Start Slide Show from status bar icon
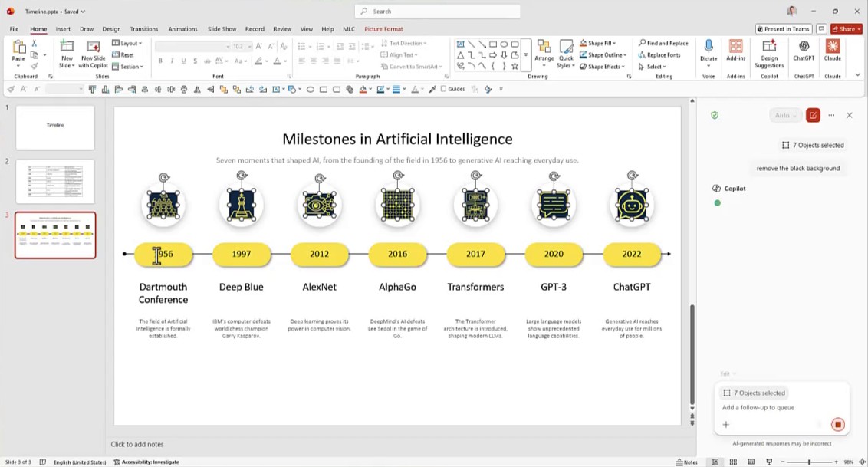This screenshot has height=467, width=868. point(769,462)
